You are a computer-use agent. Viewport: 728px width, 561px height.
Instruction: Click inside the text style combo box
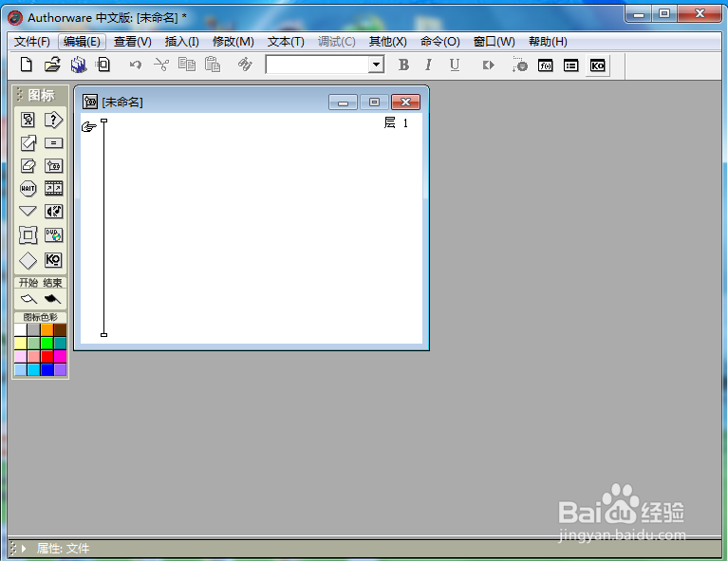tap(318, 65)
